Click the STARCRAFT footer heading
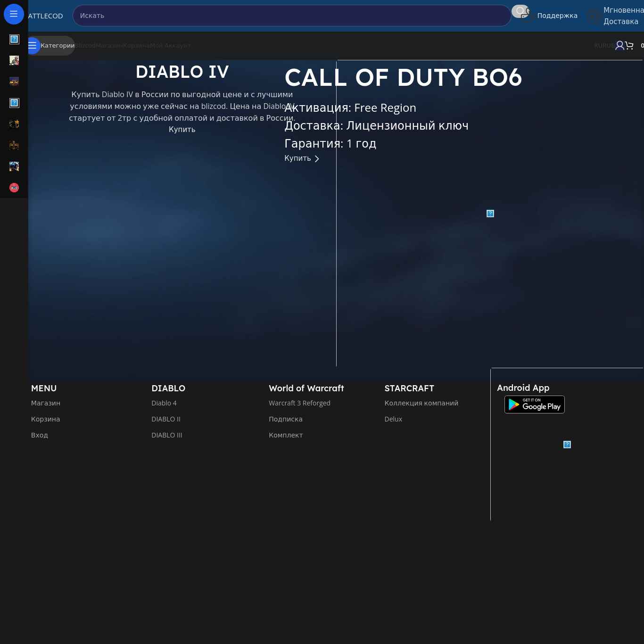644x644 pixels. coord(409,388)
